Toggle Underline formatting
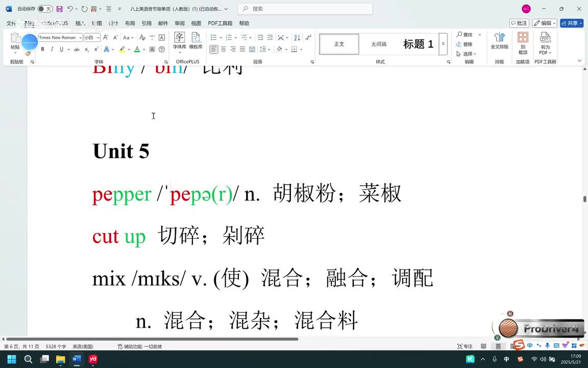 coord(61,49)
